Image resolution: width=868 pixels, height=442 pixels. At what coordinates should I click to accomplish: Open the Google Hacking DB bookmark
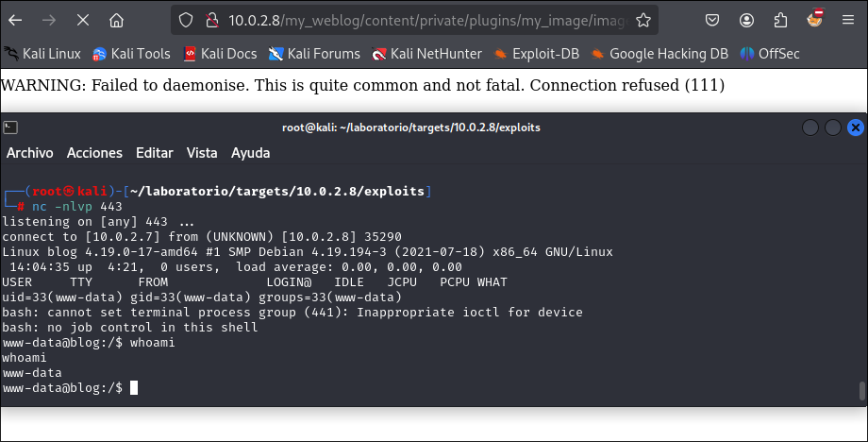(659, 54)
